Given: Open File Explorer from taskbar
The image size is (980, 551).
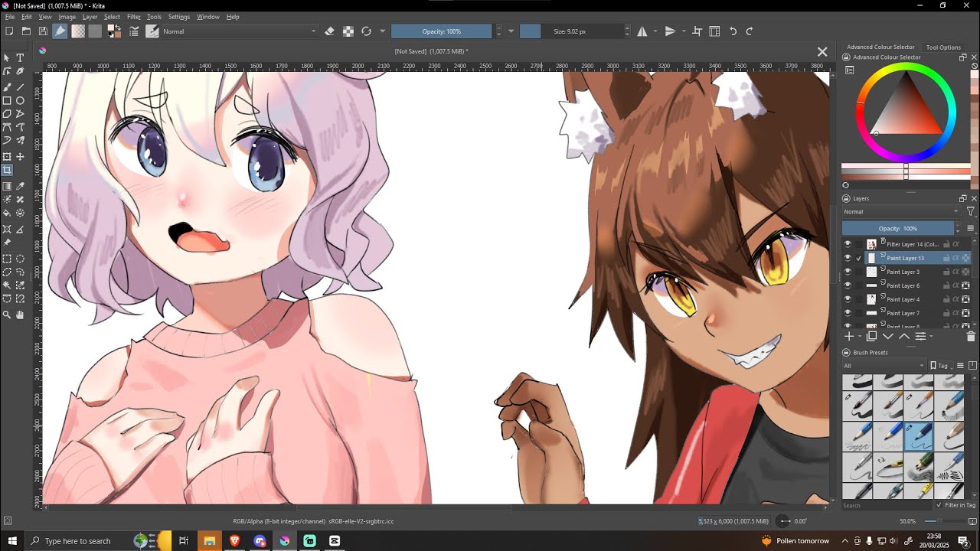Looking at the screenshot, I should tap(209, 541).
